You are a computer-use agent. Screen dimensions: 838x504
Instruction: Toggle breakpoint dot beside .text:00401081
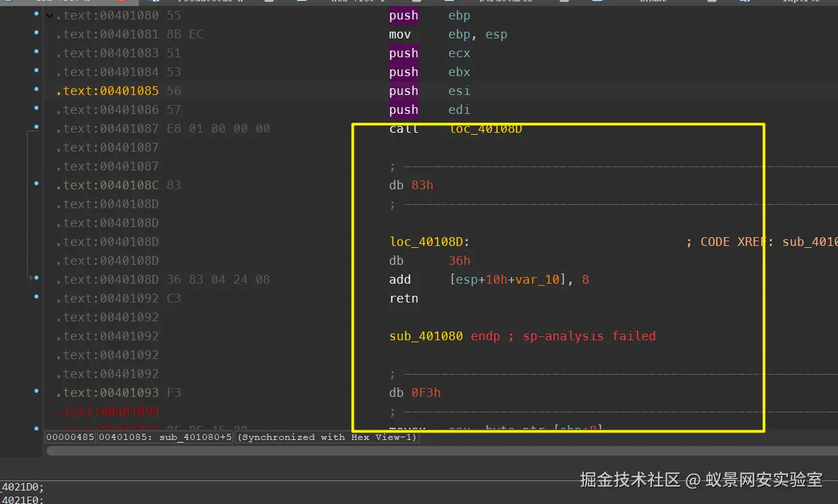coord(36,32)
